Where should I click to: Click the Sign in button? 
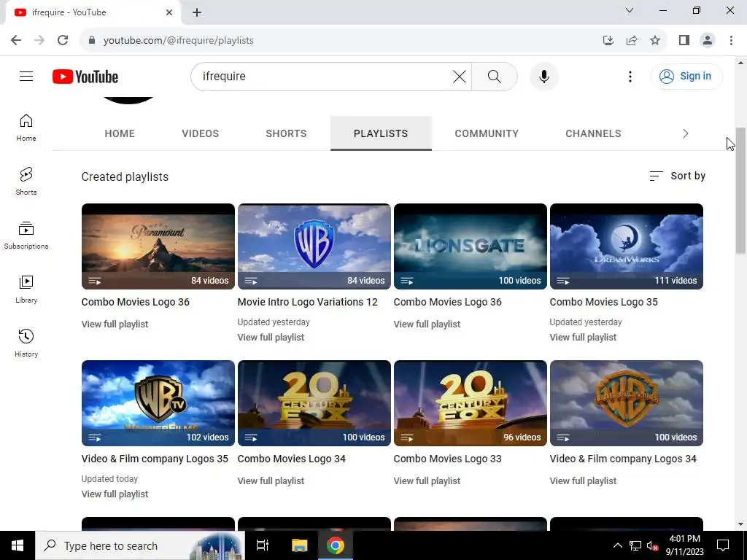coord(686,76)
